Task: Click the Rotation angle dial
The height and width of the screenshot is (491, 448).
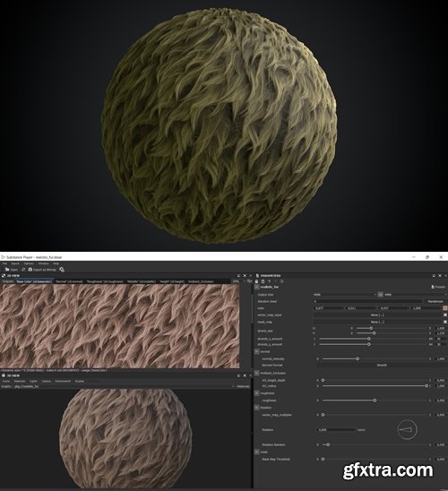Action: (x=407, y=430)
